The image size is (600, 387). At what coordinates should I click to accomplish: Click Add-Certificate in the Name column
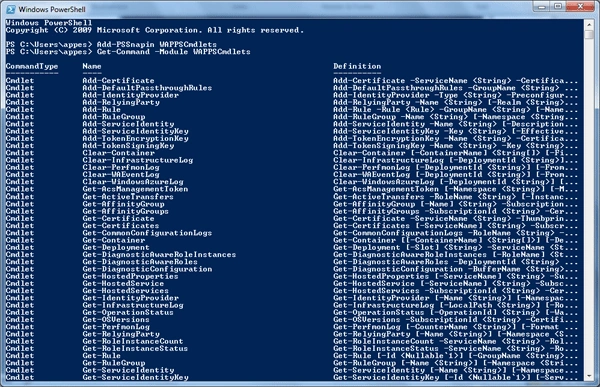point(118,81)
